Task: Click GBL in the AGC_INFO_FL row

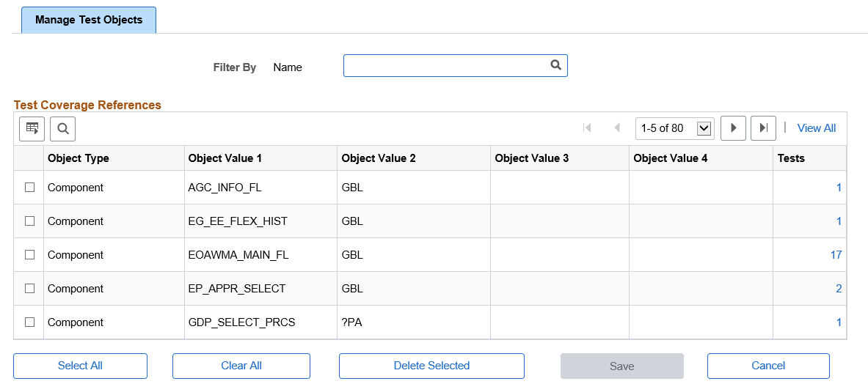Action: (x=352, y=188)
